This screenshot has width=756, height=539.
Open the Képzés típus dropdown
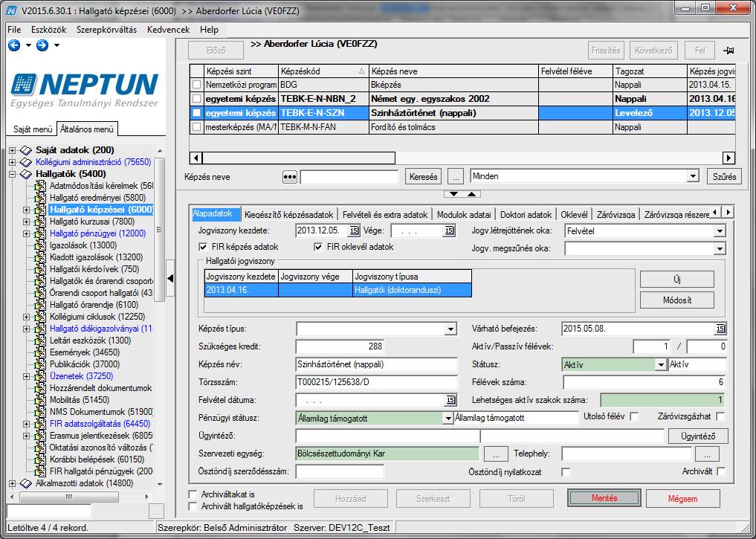tap(450, 329)
